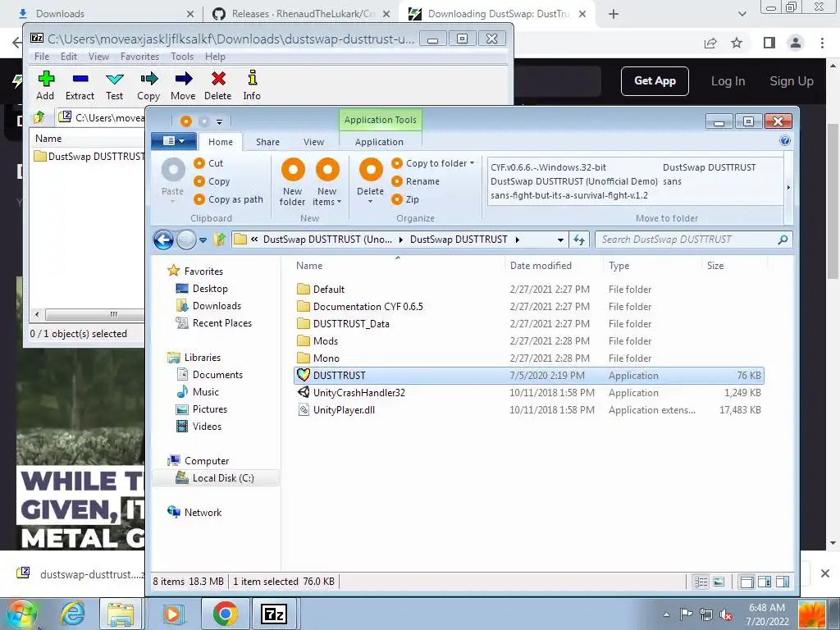
Task: Click the Cut button in Explorer ribbon
Action: click(209, 163)
